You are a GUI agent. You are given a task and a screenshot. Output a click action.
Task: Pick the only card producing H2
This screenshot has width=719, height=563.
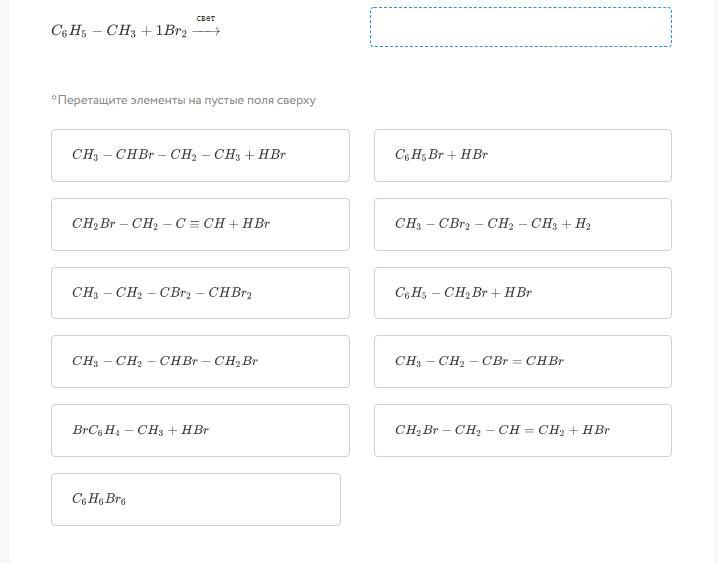point(522,224)
